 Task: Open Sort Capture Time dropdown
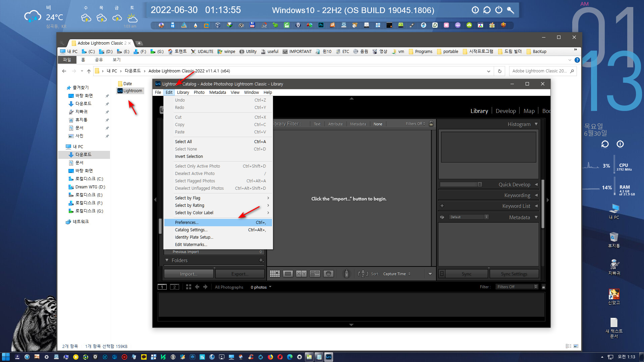(397, 274)
